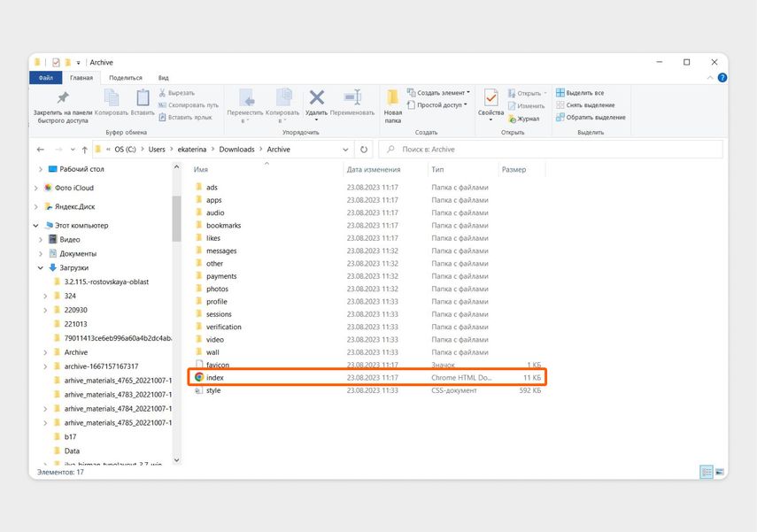Click the pin to Quick access icon
757x532 pixels.
pyautogui.click(x=63, y=97)
